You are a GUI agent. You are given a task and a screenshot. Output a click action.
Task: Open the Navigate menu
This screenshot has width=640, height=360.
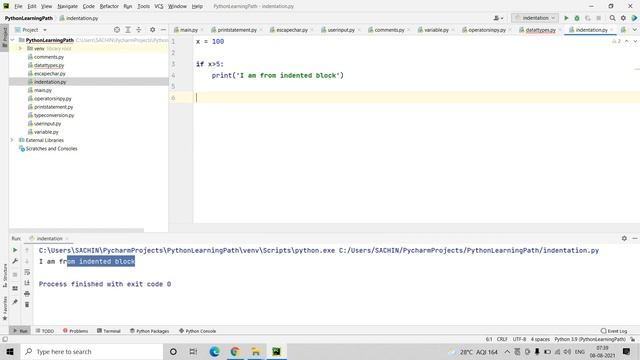coord(67,6)
